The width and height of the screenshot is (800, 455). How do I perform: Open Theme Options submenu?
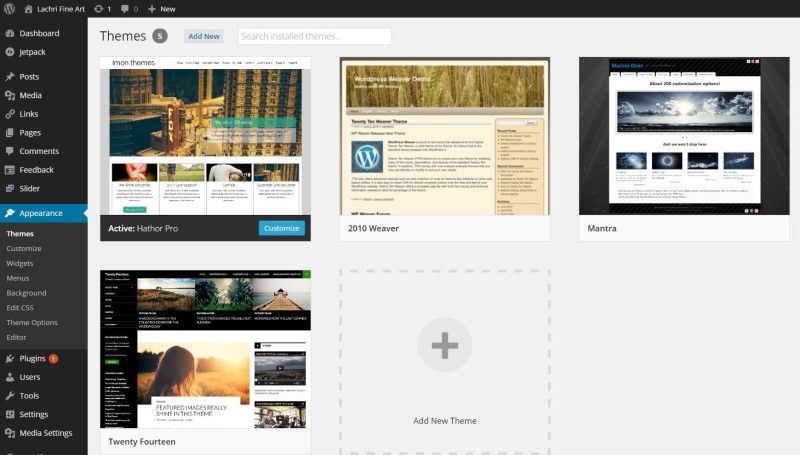(x=32, y=322)
